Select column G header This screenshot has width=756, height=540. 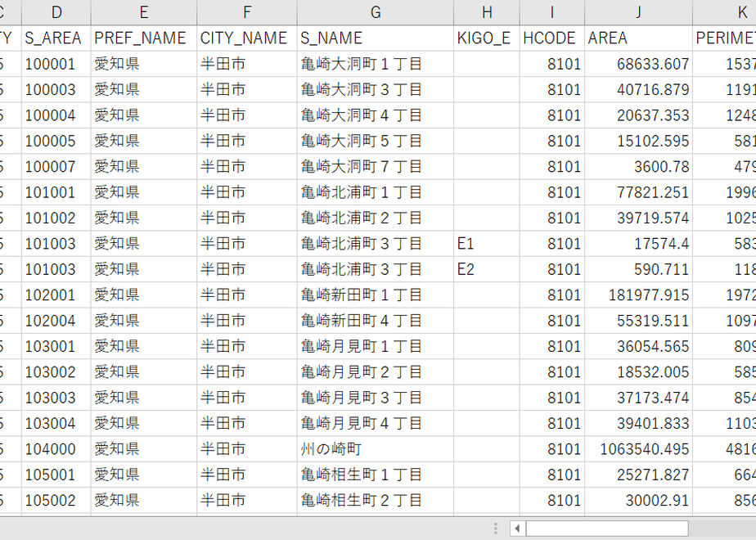pos(375,12)
